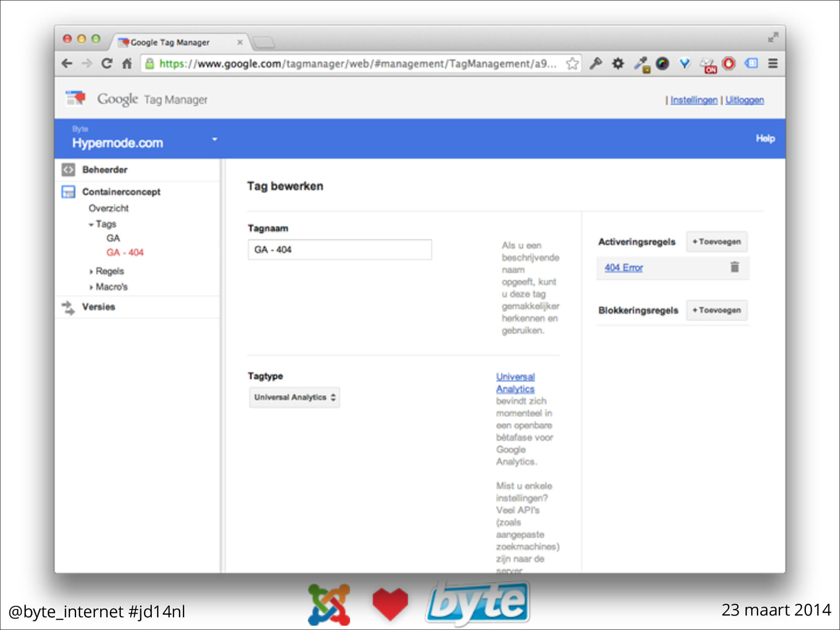The height and width of the screenshot is (630, 840).
Task: Click the blue V extension icon
Action: 685,64
